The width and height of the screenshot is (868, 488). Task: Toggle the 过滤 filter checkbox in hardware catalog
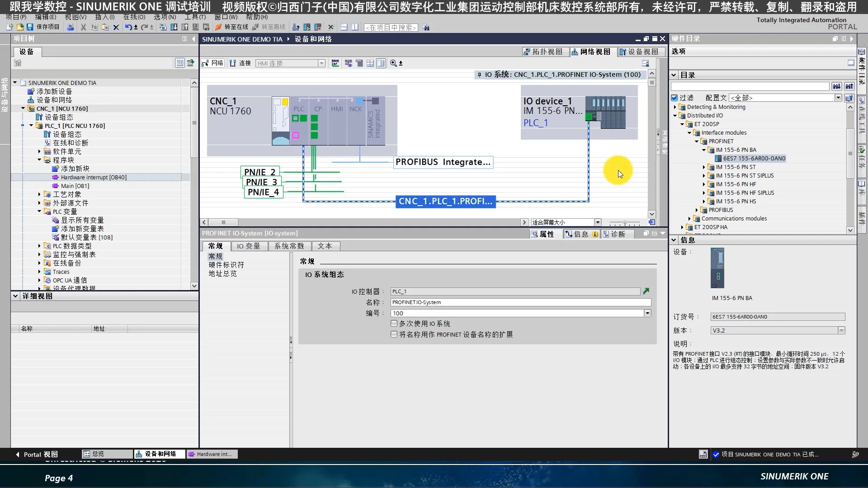coord(674,97)
